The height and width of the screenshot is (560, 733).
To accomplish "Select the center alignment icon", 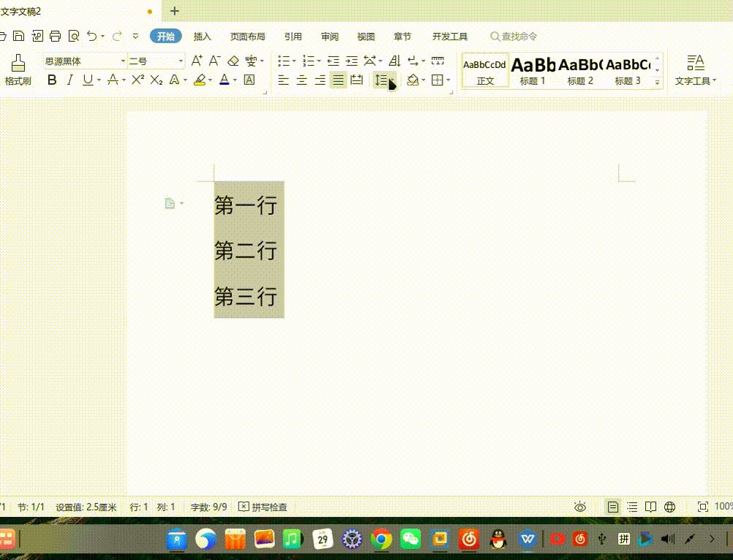I will pyautogui.click(x=301, y=80).
